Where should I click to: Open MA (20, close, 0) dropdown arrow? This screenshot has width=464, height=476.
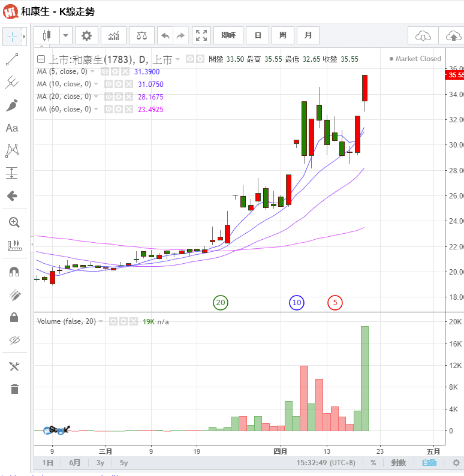[x=96, y=97]
